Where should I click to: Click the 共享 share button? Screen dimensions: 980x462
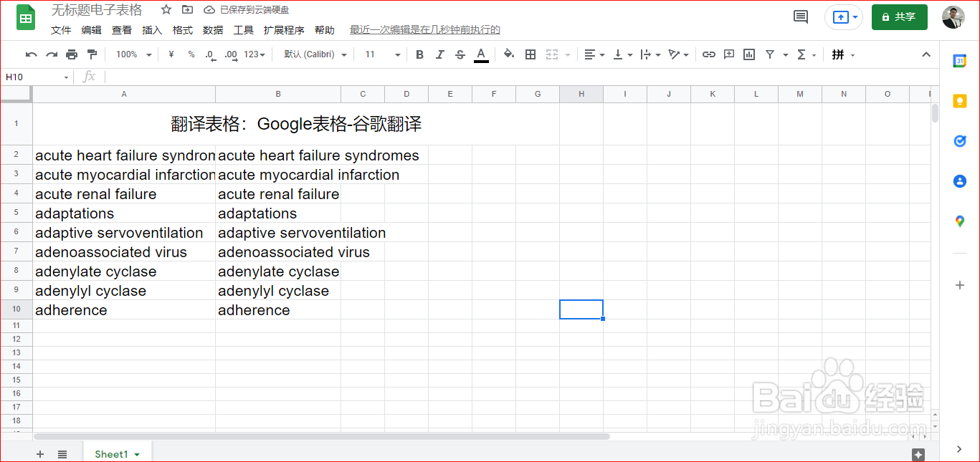[899, 17]
